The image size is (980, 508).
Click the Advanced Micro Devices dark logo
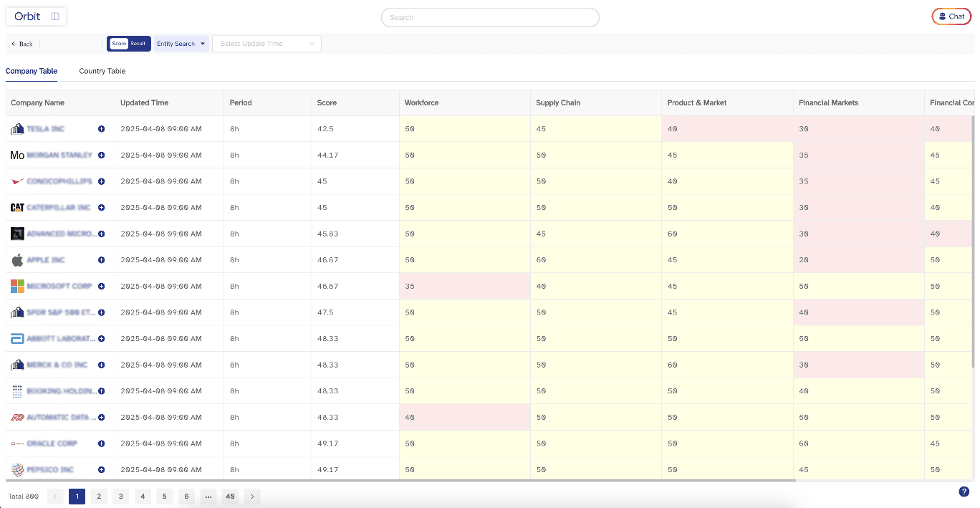click(17, 234)
